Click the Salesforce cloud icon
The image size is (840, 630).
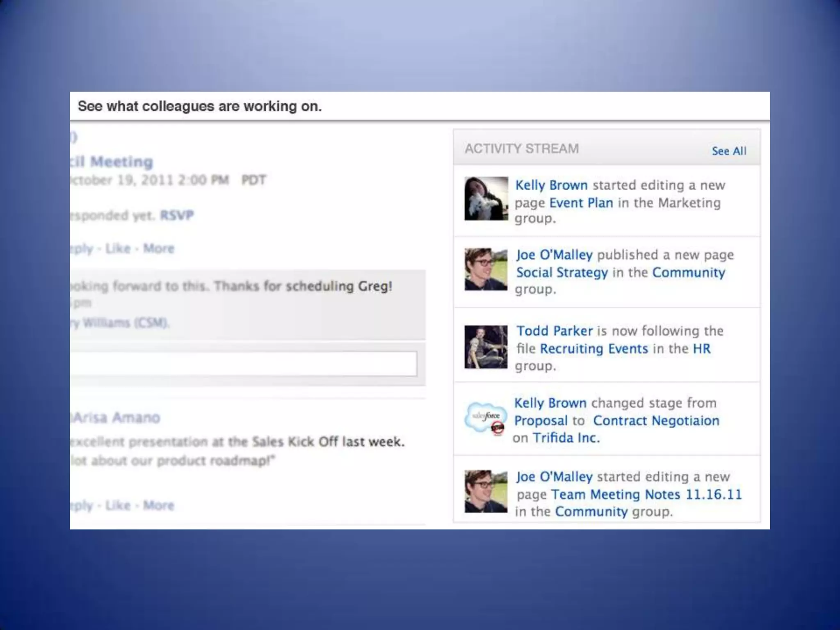[x=485, y=418]
